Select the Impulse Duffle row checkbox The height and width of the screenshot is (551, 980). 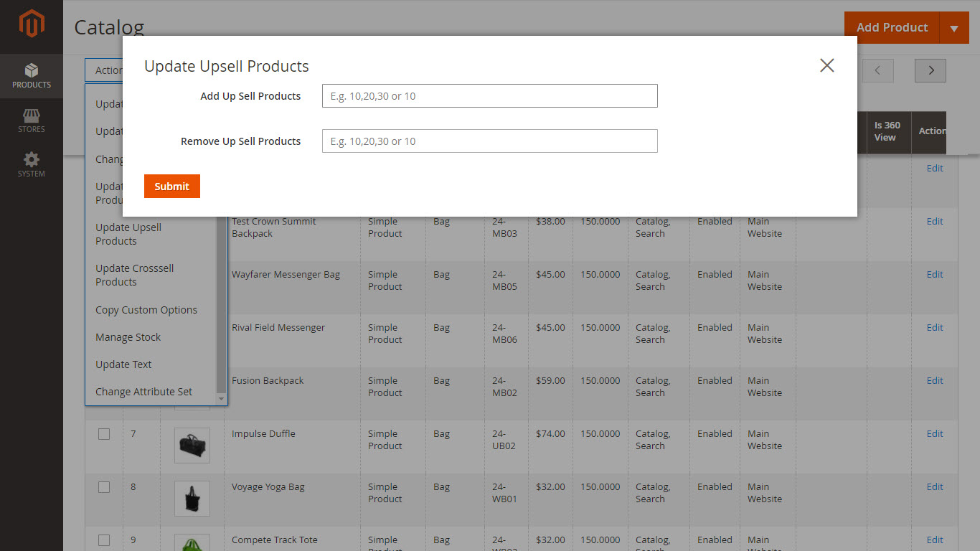click(104, 434)
